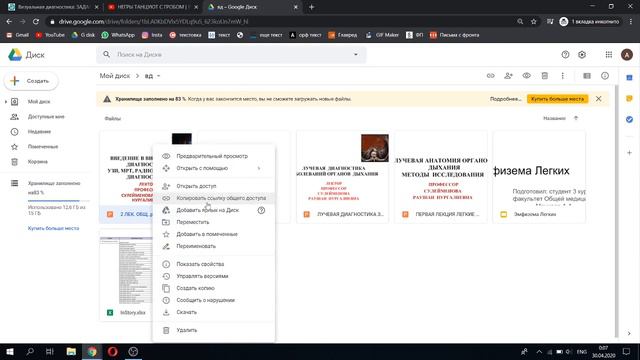Select the Эмфизема Легких presentation

pos(539,177)
